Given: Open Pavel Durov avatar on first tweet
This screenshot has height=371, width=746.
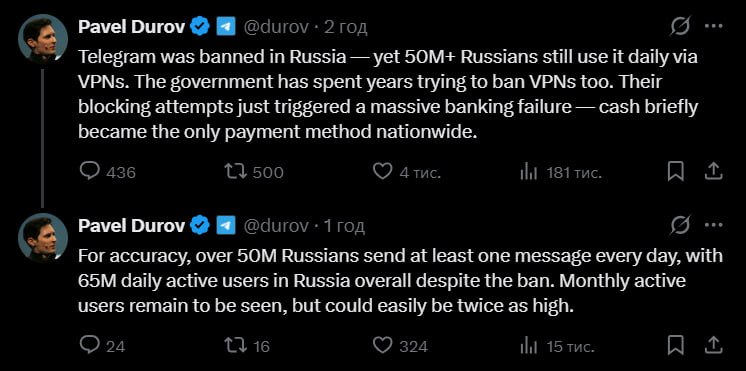Looking at the screenshot, I should click(43, 39).
